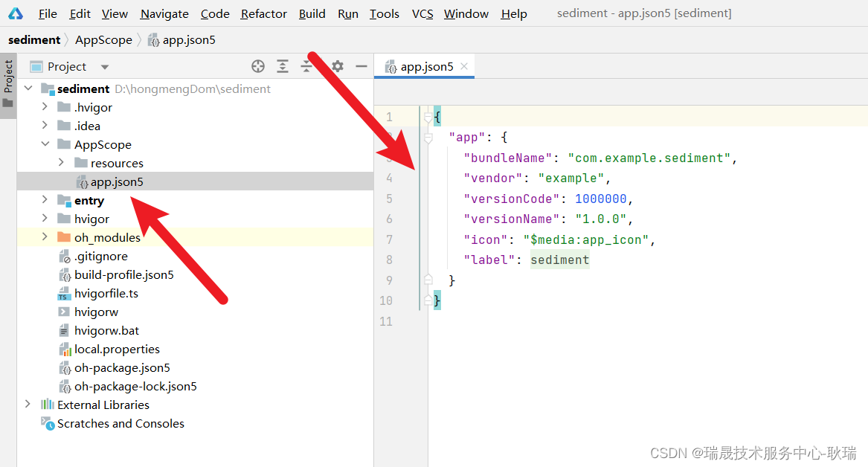Screen dimensions: 868x467
Task: Open the View menu
Action: click(115, 14)
